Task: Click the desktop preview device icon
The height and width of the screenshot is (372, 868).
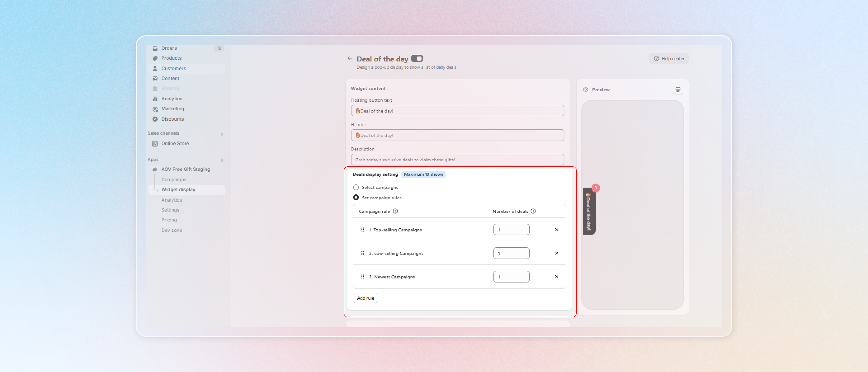Action: click(678, 90)
